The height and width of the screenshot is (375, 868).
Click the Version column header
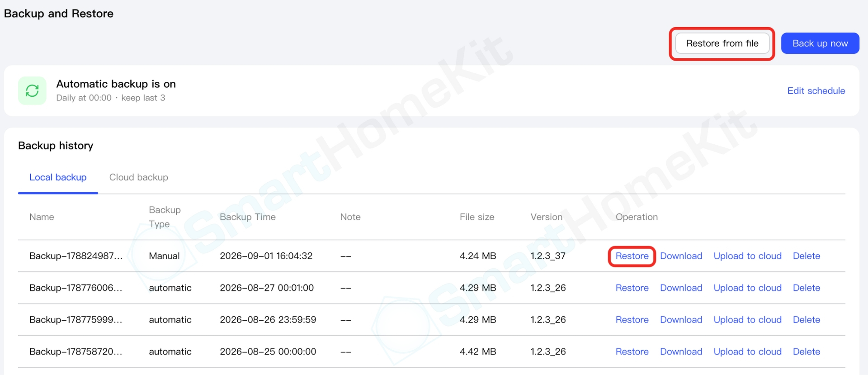point(547,217)
